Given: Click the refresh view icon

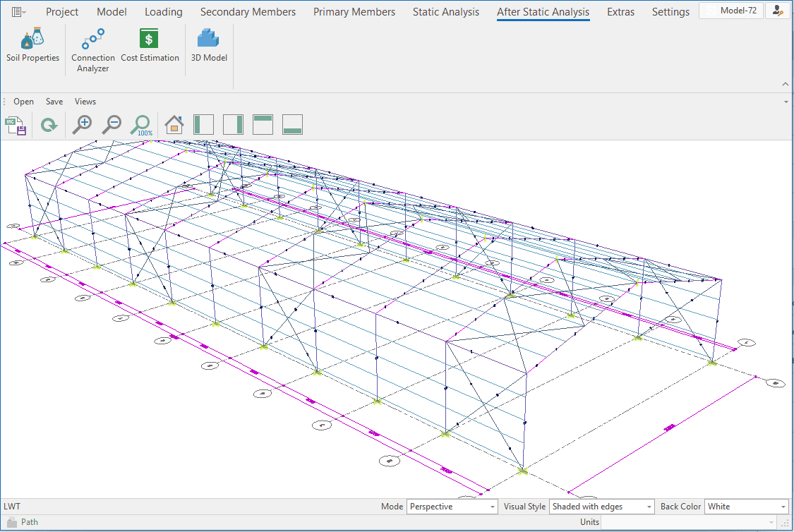Looking at the screenshot, I should point(48,126).
